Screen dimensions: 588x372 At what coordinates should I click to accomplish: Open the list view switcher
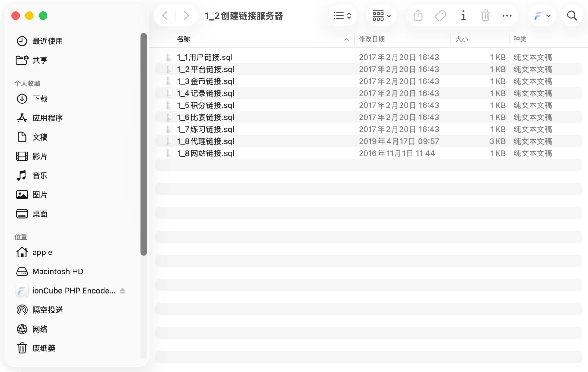(342, 16)
